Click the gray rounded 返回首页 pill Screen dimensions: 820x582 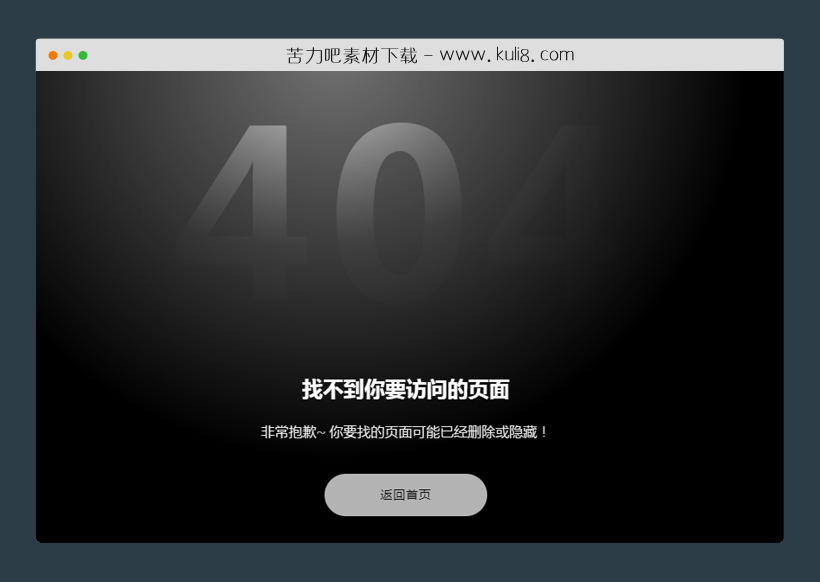pos(405,494)
